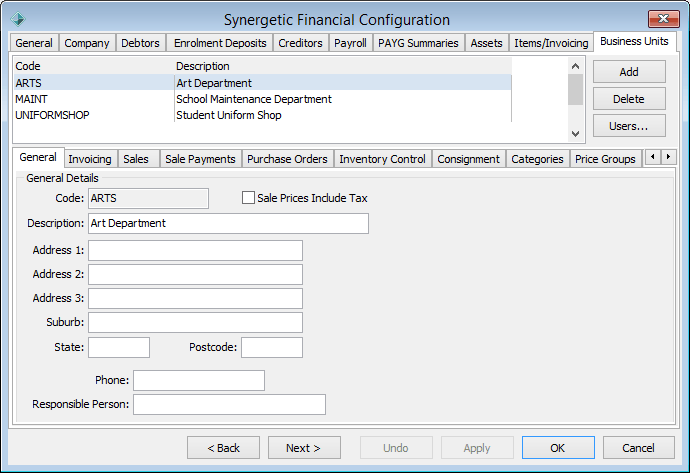Click the left tab scroll arrow
The width and height of the screenshot is (690, 473).
click(653, 157)
